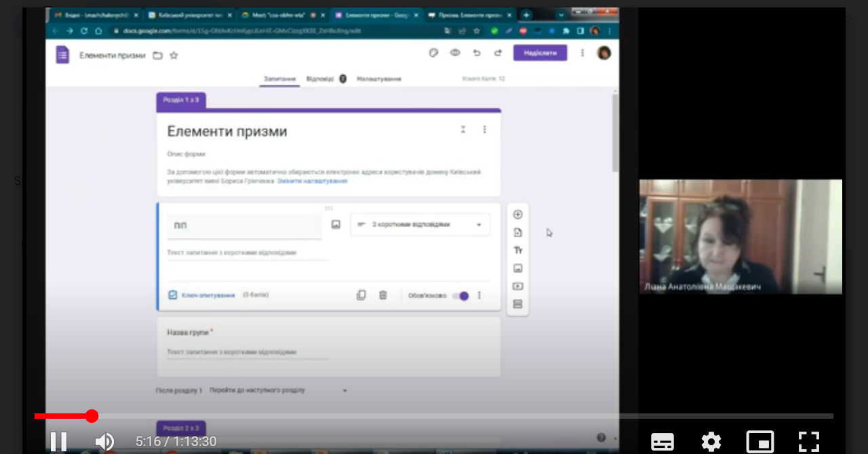Viewport: 868px width, 454px height.
Task: Star the 'Елементи призми' form
Action: (x=174, y=56)
